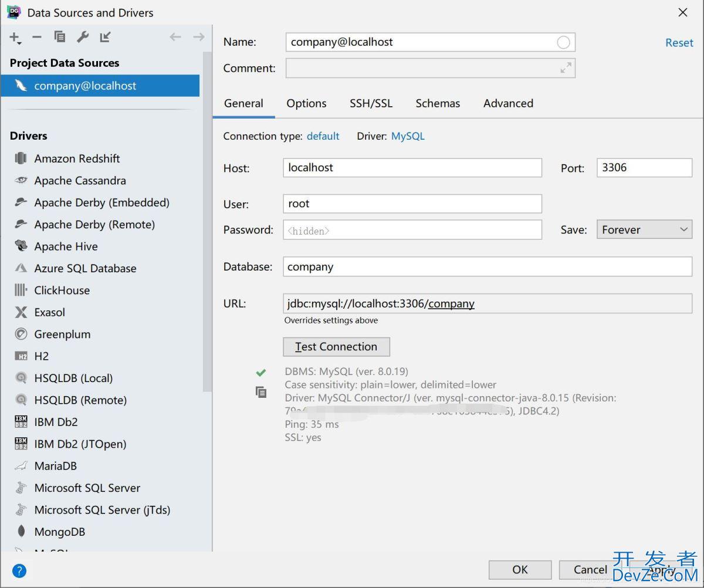Close the Data Sources and Drivers dialog
704x588 pixels.
[683, 12]
